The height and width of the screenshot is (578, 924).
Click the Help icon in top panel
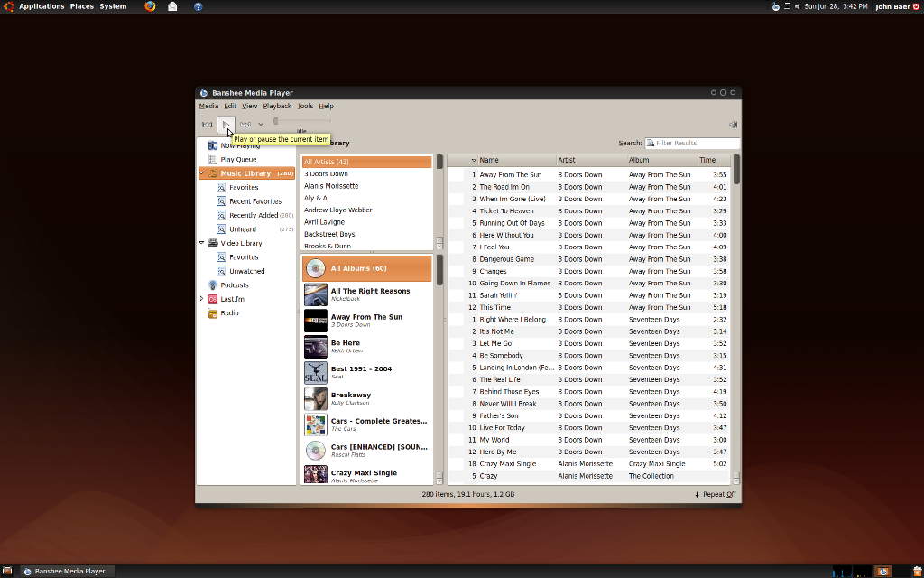pos(198,6)
